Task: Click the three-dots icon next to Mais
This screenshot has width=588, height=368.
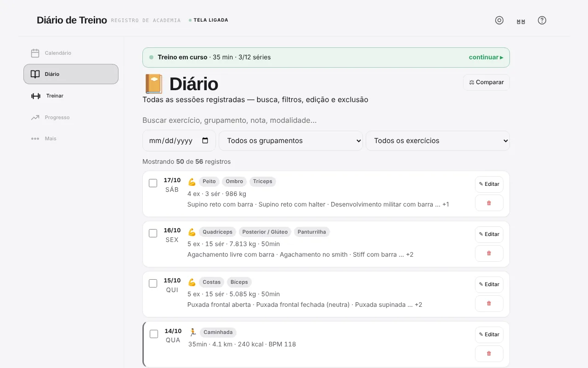Action: tap(35, 138)
